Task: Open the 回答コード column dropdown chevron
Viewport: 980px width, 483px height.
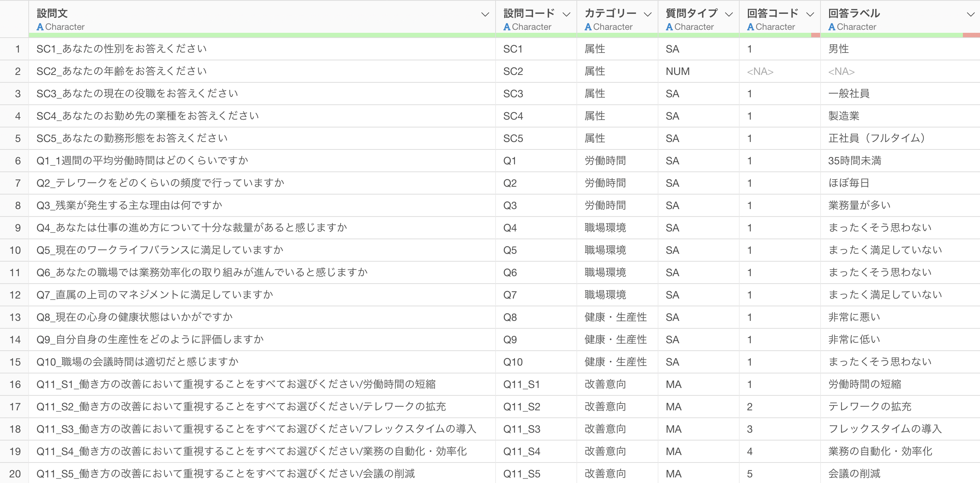Action: click(x=810, y=15)
